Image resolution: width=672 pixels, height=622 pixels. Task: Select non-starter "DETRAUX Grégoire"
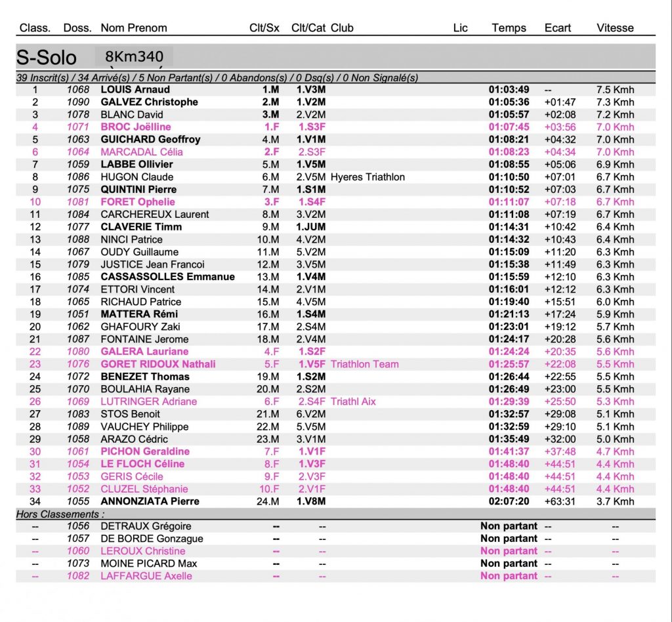[146, 526]
